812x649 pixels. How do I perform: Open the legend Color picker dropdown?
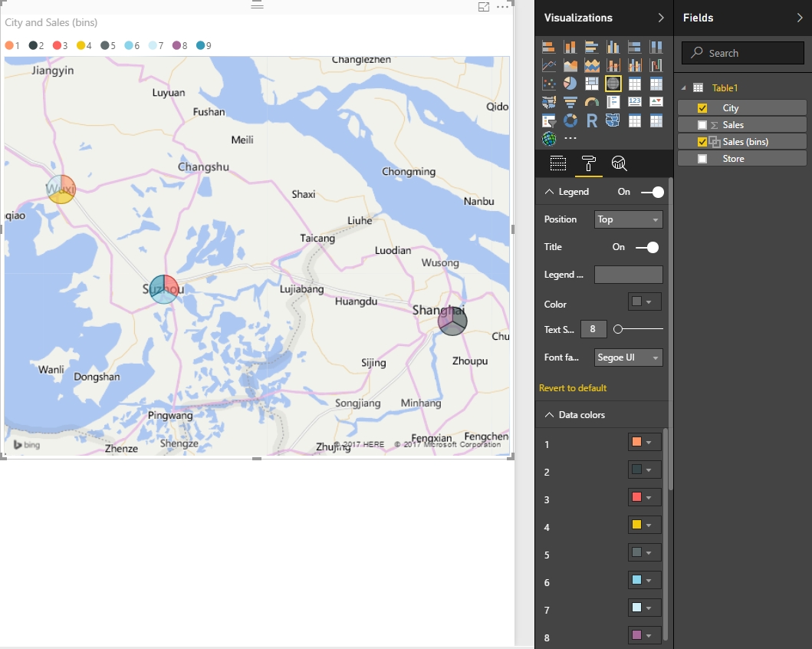coord(644,301)
